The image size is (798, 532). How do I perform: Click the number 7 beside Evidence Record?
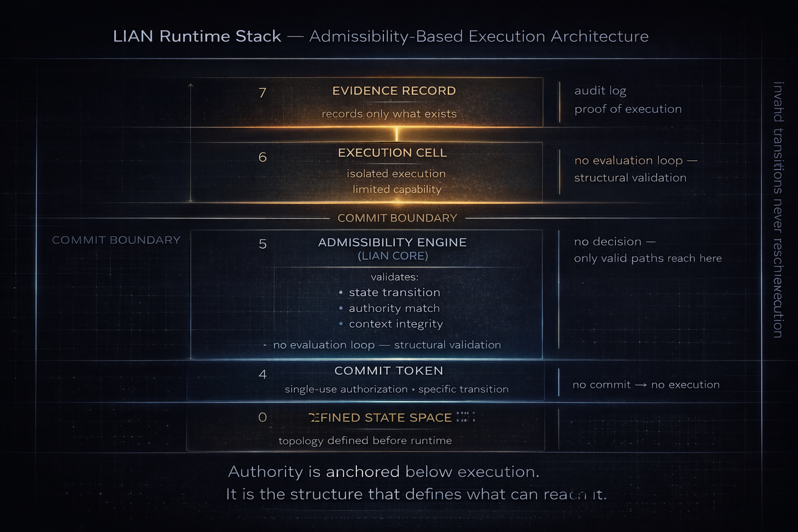(x=262, y=92)
